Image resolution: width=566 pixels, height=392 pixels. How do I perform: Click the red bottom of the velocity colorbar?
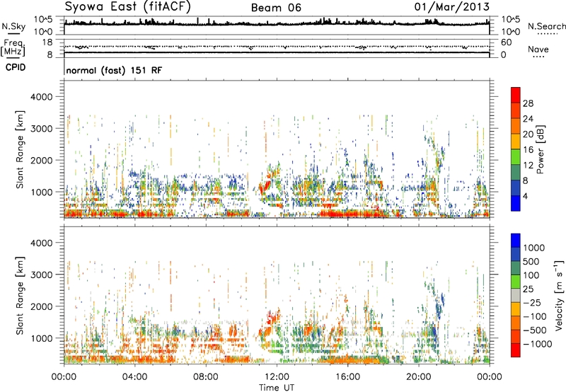tap(516, 350)
